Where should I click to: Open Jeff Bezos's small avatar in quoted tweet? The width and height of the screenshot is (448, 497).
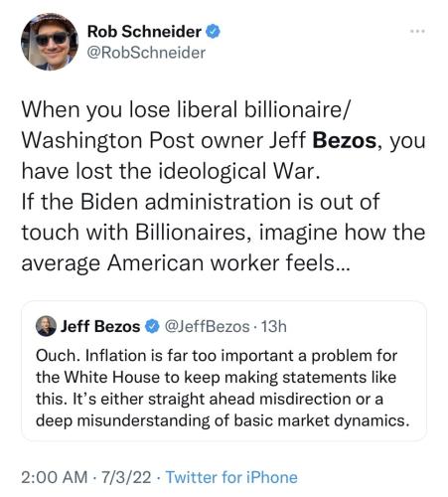pos(46,326)
